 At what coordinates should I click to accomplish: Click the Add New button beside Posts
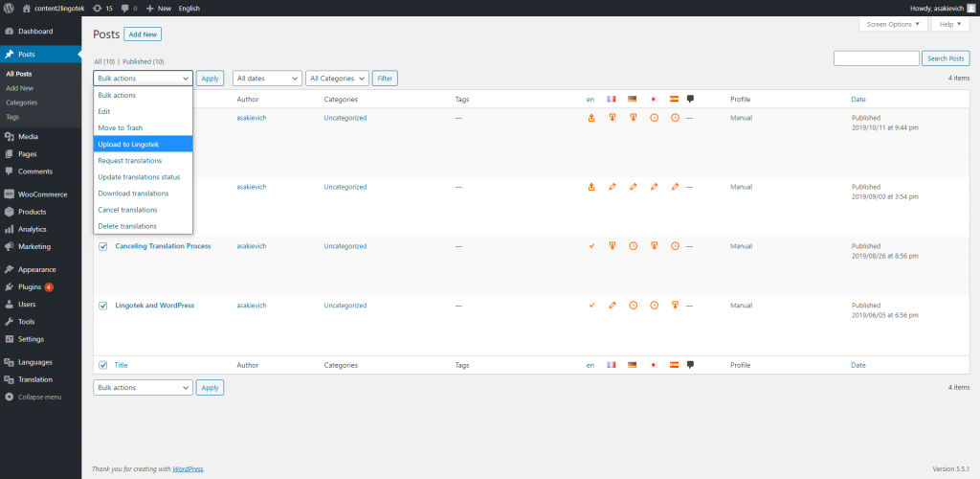point(143,34)
